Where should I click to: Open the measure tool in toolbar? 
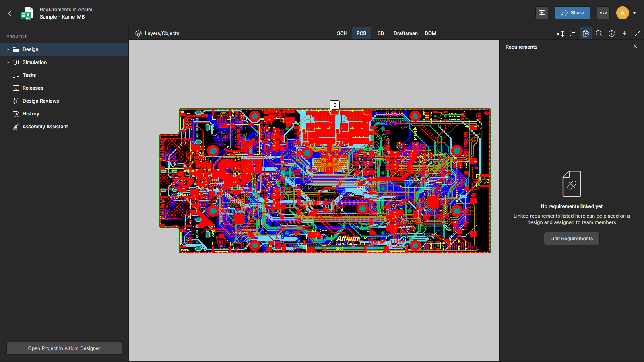tap(560, 33)
